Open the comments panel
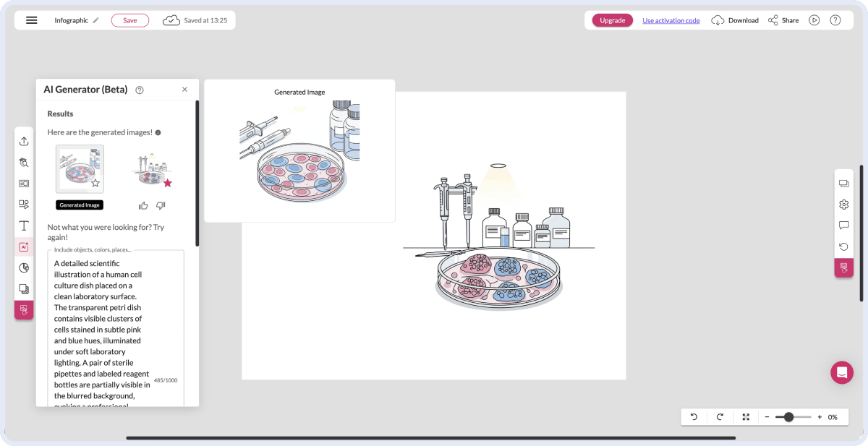This screenshot has height=446, width=868. pyautogui.click(x=843, y=225)
